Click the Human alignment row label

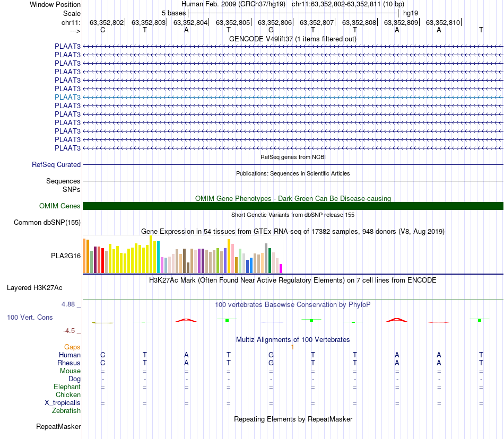click(69, 355)
